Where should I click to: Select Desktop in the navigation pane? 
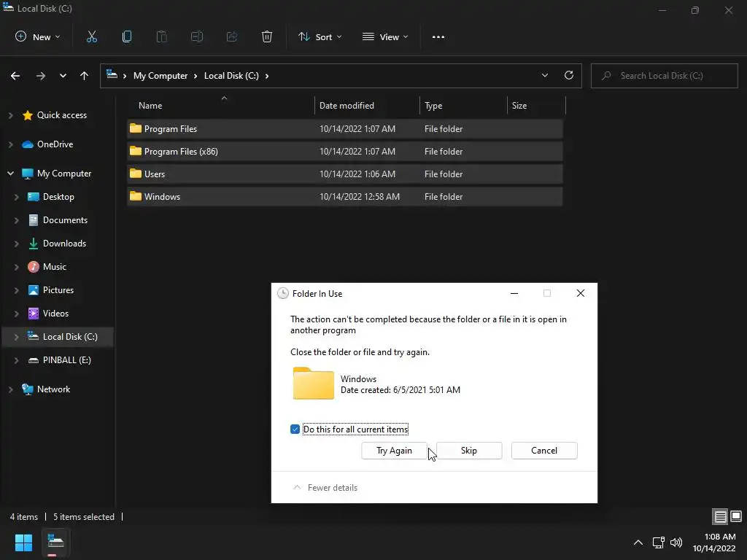(58, 197)
